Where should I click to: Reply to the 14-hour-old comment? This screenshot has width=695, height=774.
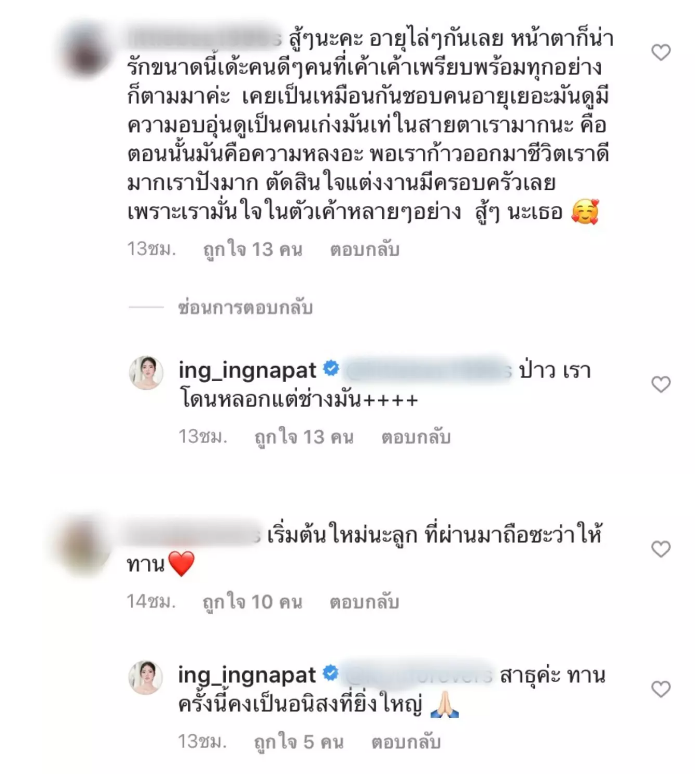pos(364,602)
